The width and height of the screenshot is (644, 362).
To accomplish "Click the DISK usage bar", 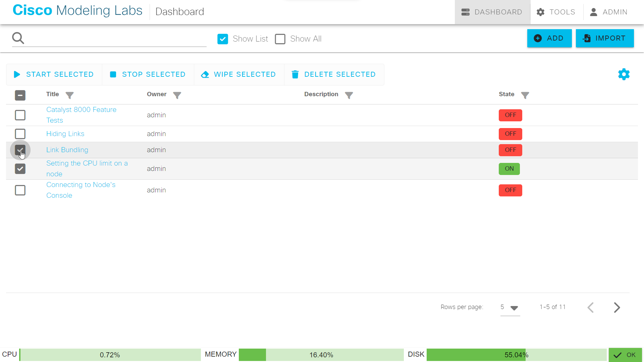I will click(517, 355).
